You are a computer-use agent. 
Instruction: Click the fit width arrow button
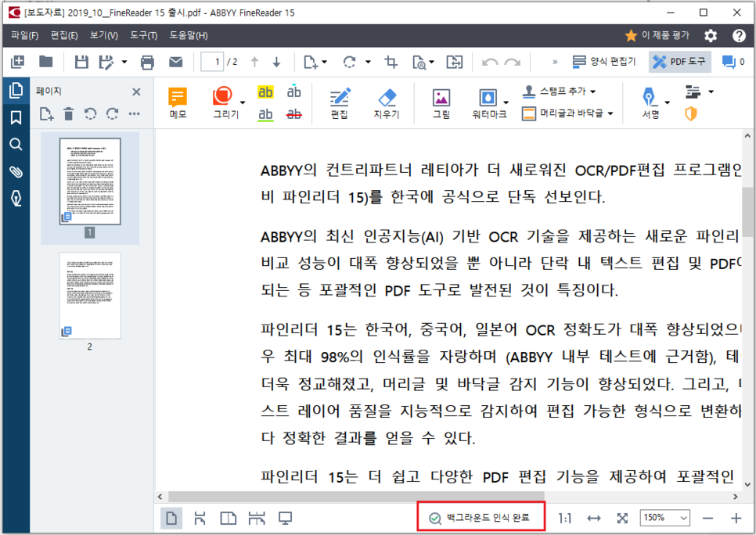594,519
